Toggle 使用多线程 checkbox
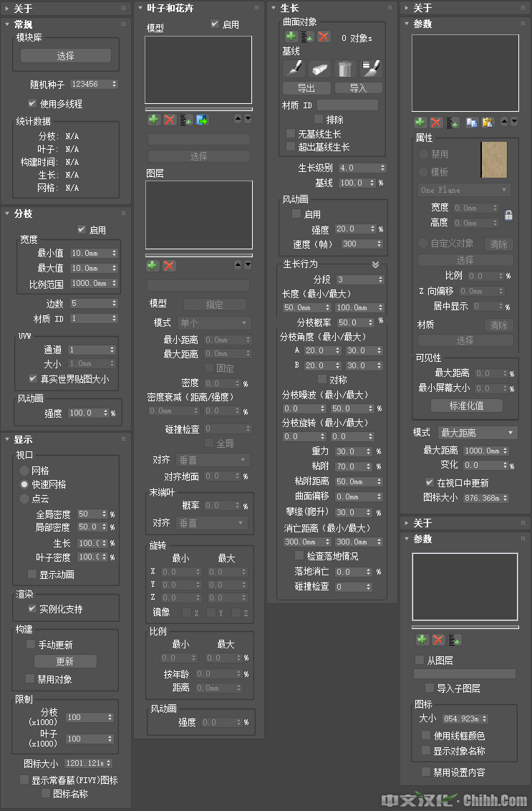Viewport: 532px width, 811px height. 32,104
